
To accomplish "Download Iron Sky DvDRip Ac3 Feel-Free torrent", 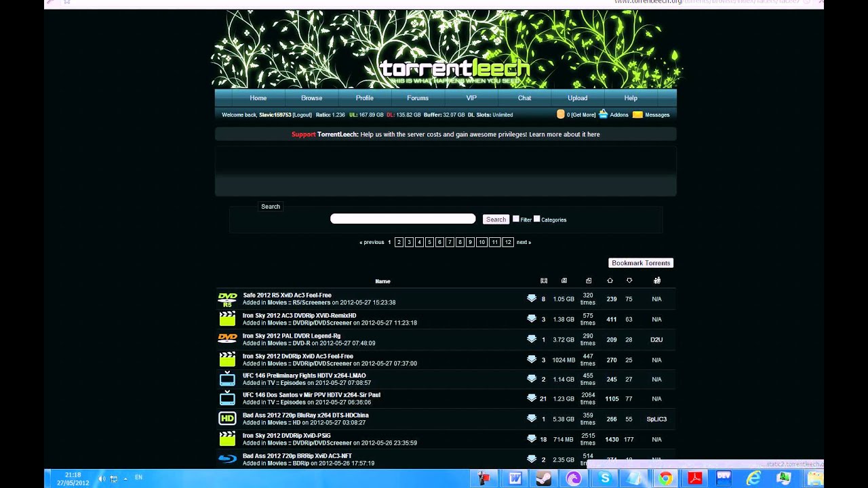I will point(532,359).
